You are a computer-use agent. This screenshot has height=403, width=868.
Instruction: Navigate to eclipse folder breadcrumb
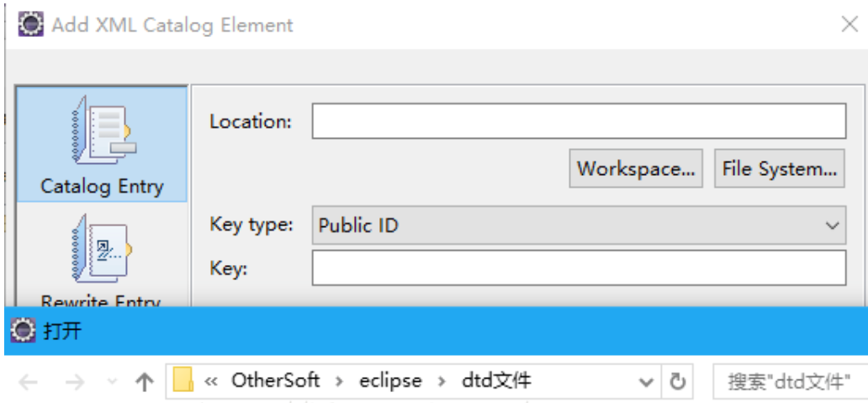click(390, 381)
